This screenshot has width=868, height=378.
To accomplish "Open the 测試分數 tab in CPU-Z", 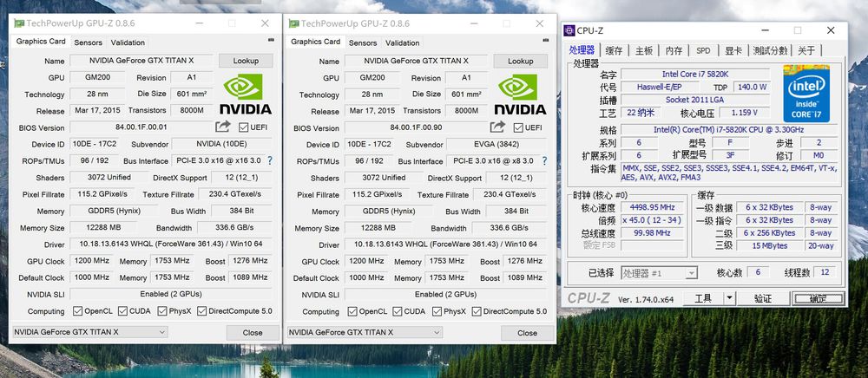I will [770, 50].
